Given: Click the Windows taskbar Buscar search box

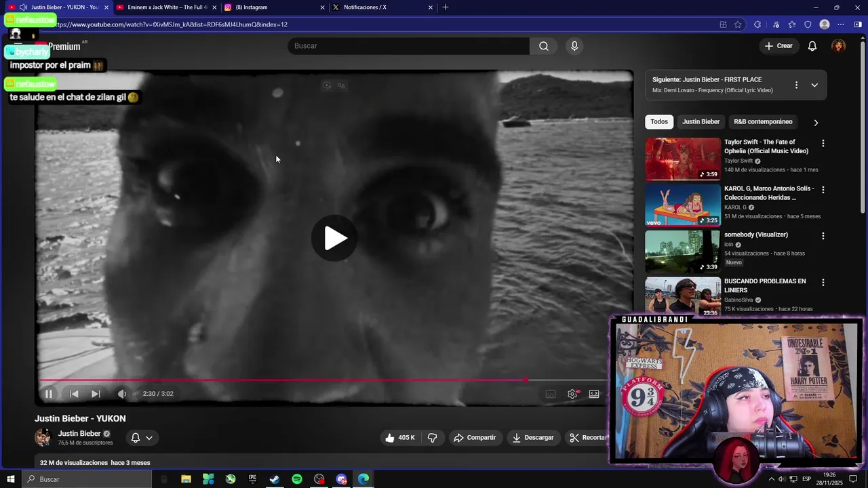Looking at the screenshot, I should [x=87, y=479].
